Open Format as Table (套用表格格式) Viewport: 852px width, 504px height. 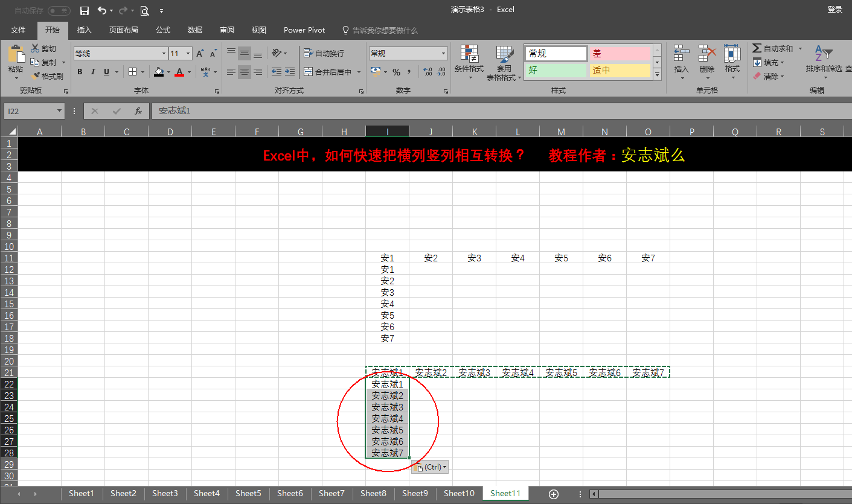(504, 63)
